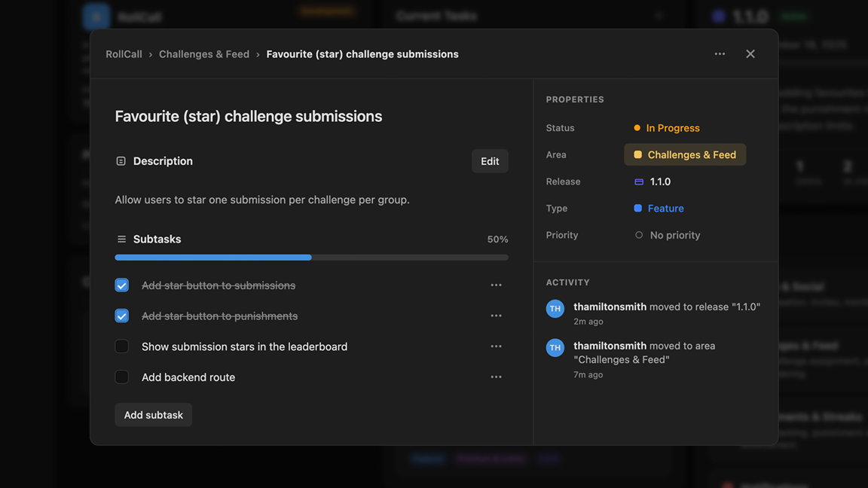The width and height of the screenshot is (868, 488).
Task: Click the description text about starring submissions
Action: [x=262, y=200]
